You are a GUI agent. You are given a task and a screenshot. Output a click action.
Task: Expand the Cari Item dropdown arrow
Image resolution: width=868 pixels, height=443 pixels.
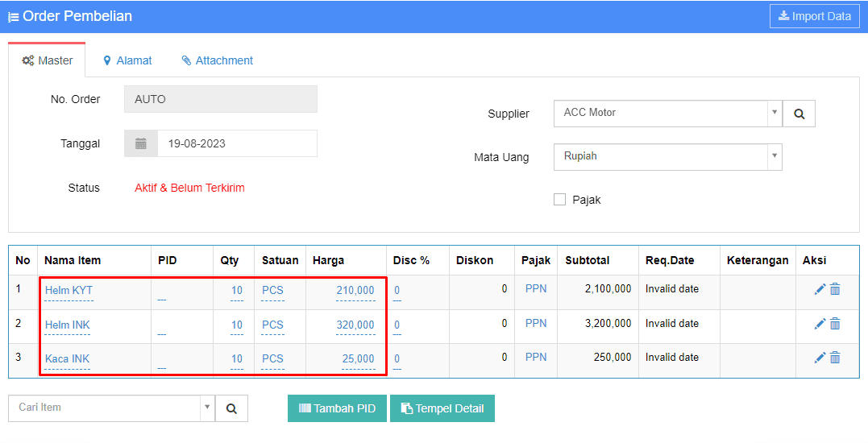[207, 408]
